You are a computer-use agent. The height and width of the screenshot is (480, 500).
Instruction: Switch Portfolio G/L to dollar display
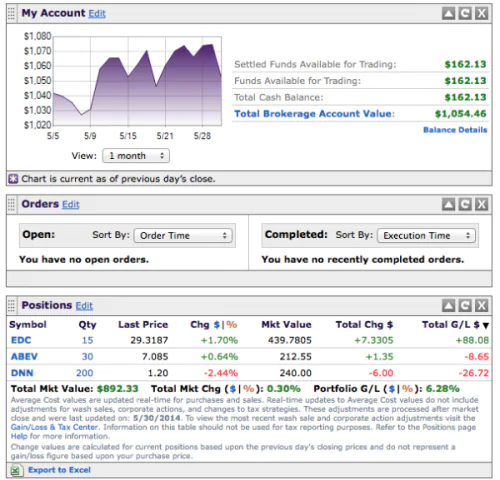tap(391, 389)
